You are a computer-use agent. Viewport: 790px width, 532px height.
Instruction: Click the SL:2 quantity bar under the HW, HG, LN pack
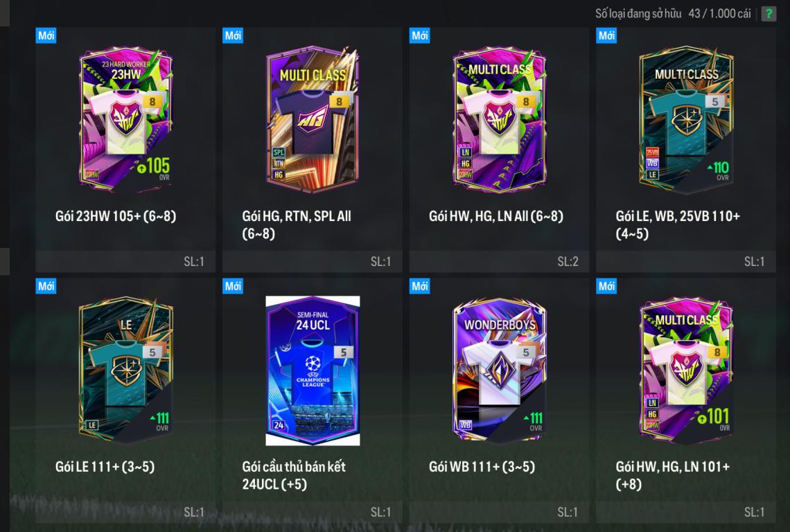click(x=499, y=261)
